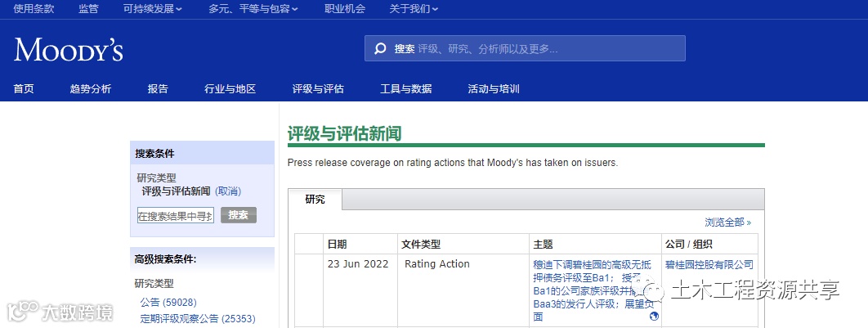Expand the 关于我们 dropdown
Image resolution: width=868 pixels, height=328 pixels.
click(414, 9)
